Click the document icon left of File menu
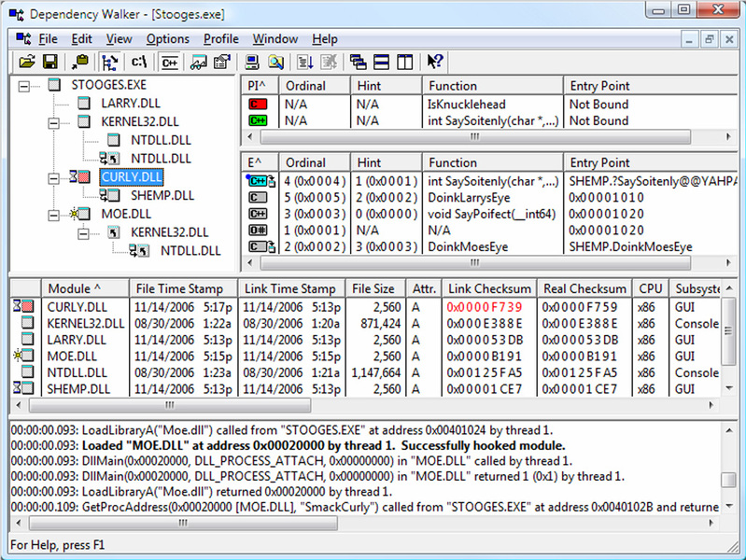The width and height of the screenshot is (746, 560). [x=23, y=38]
